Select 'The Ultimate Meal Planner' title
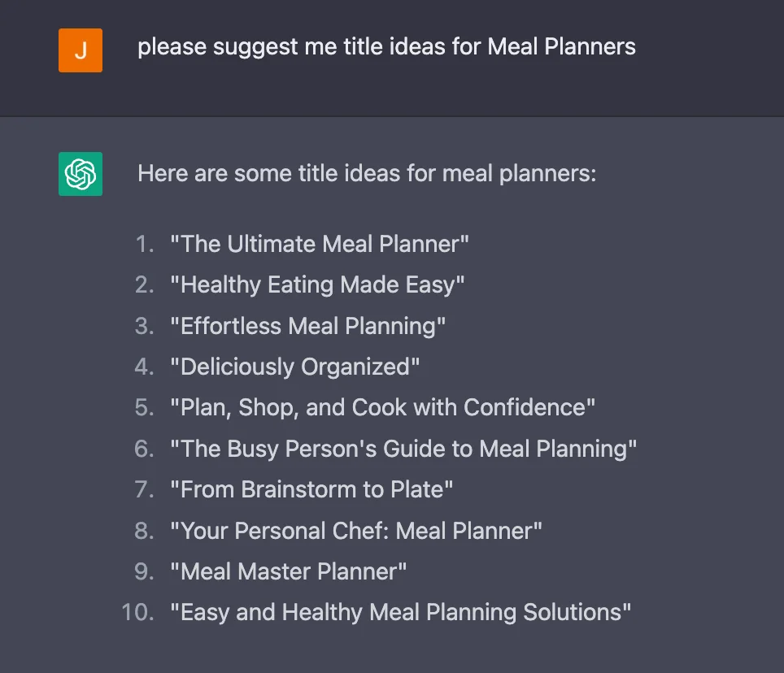 (x=320, y=245)
